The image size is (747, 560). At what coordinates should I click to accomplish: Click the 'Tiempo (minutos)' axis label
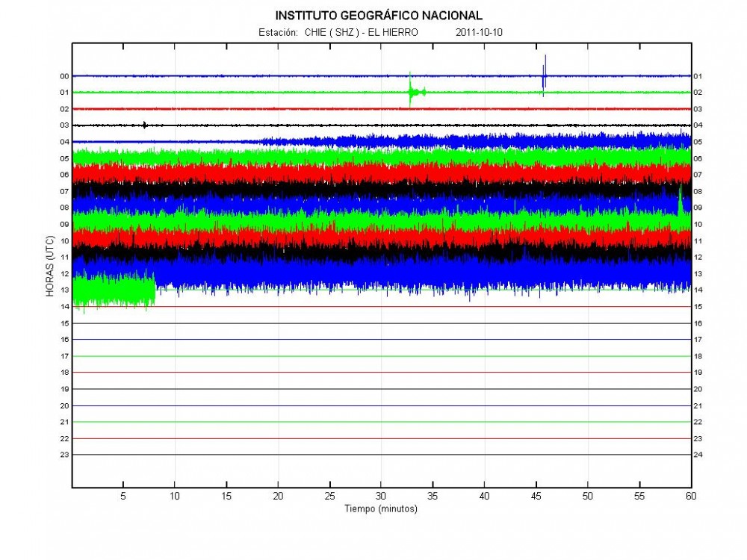click(x=380, y=508)
